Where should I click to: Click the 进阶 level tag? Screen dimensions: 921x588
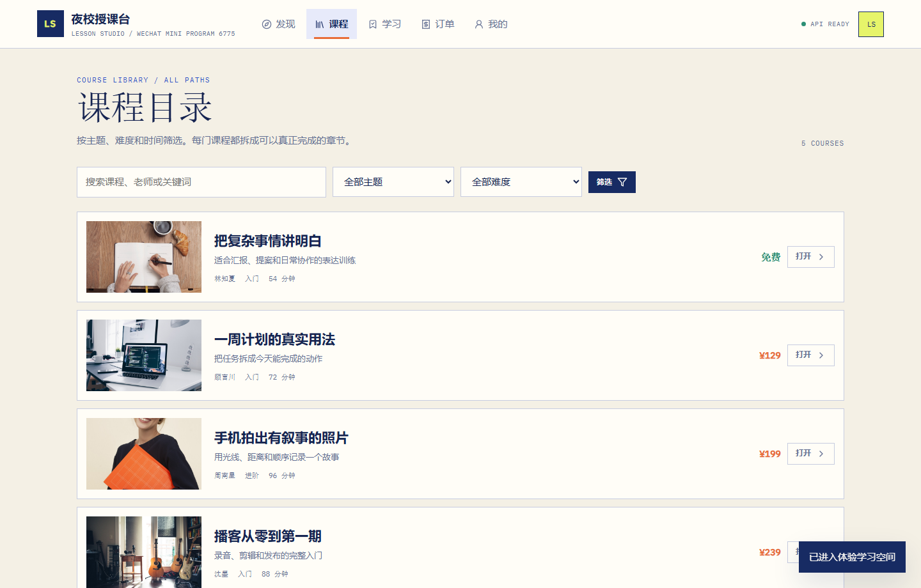[252, 476]
